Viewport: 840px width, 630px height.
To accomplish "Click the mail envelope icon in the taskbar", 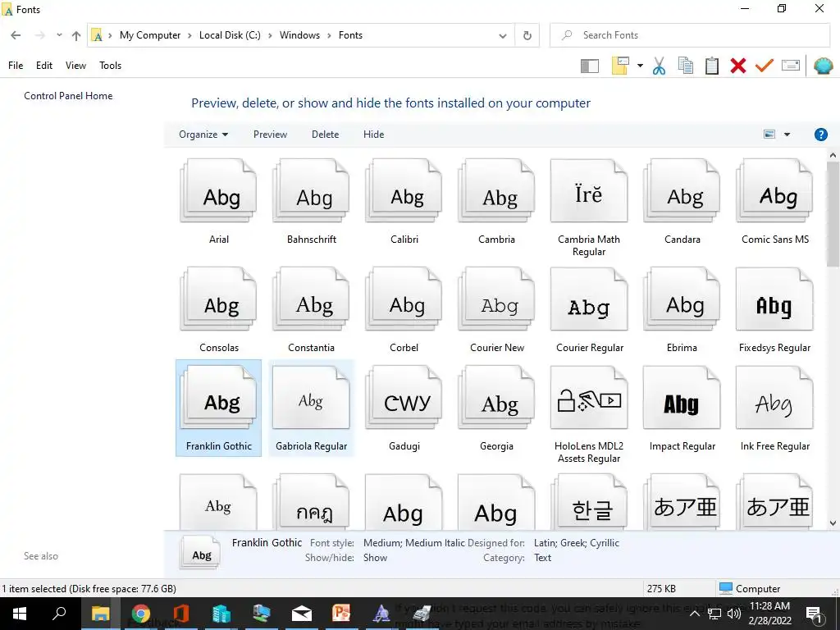I will (x=302, y=614).
